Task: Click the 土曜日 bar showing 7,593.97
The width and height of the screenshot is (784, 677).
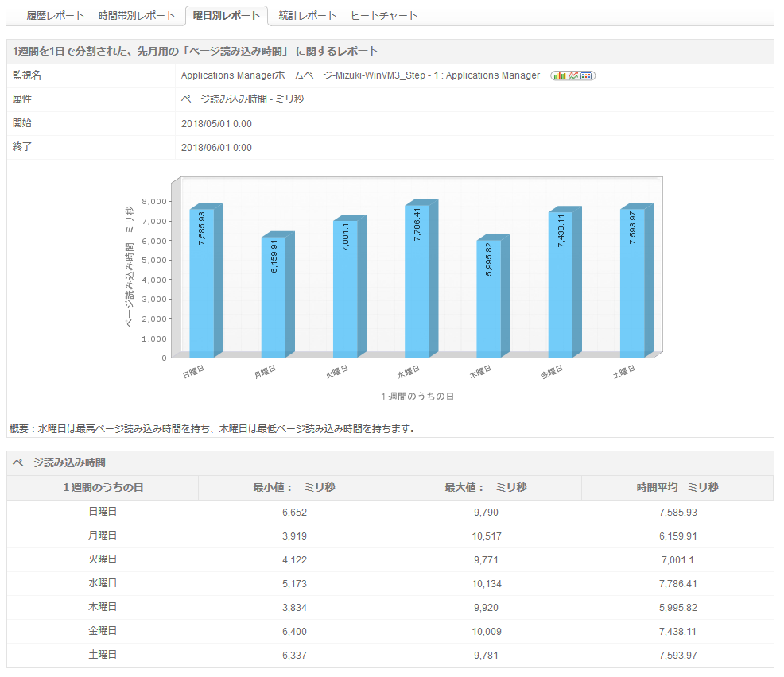Action: (632, 282)
